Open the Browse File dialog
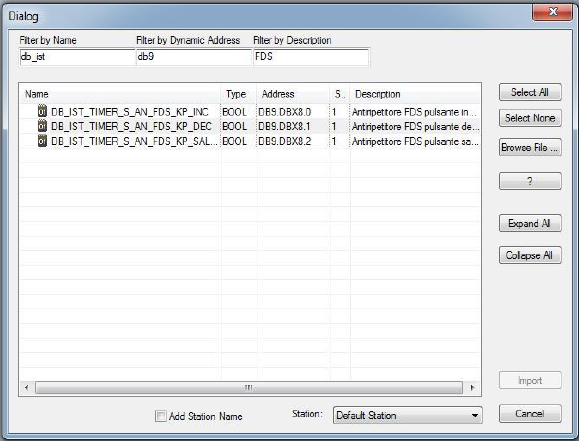The image size is (579, 441). pos(530,147)
